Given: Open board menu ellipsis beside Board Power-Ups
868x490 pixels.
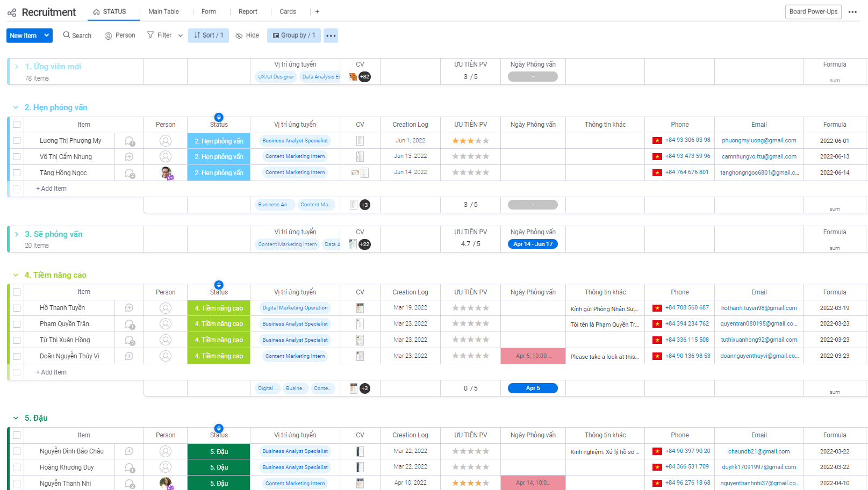Looking at the screenshot, I should click(x=852, y=11).
